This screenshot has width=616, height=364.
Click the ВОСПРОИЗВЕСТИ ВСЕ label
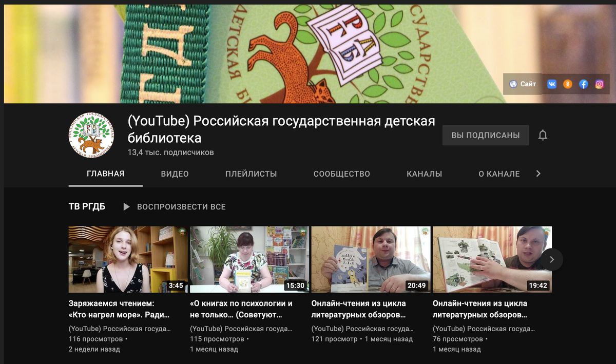181,207
